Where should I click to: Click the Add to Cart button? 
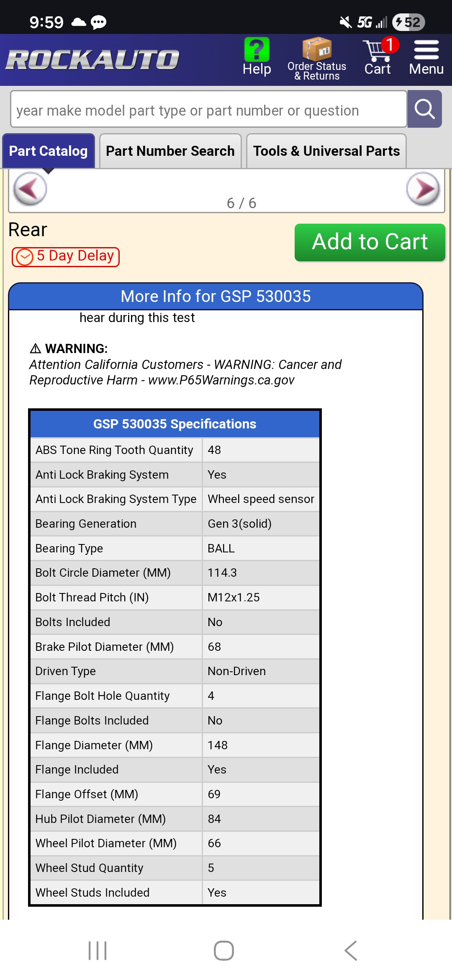pos(370,242)
